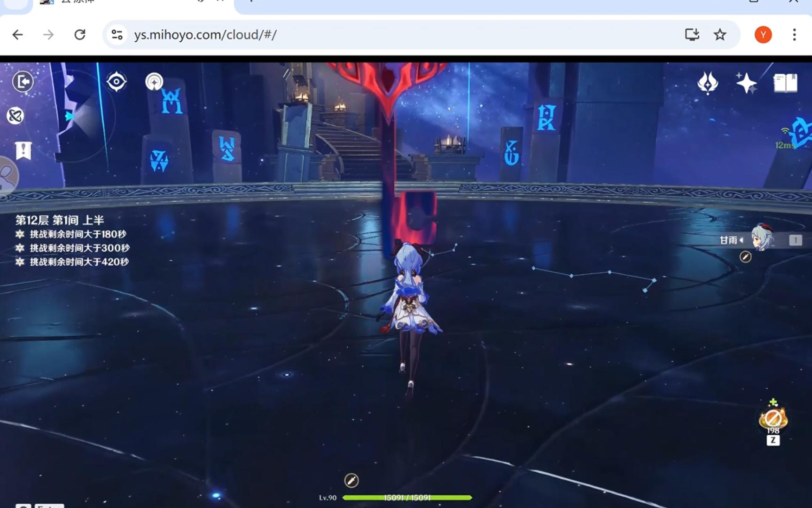Click the exit challenge door icon
The height and width of the screenshot is (508, 812).
tap(23, 82)
